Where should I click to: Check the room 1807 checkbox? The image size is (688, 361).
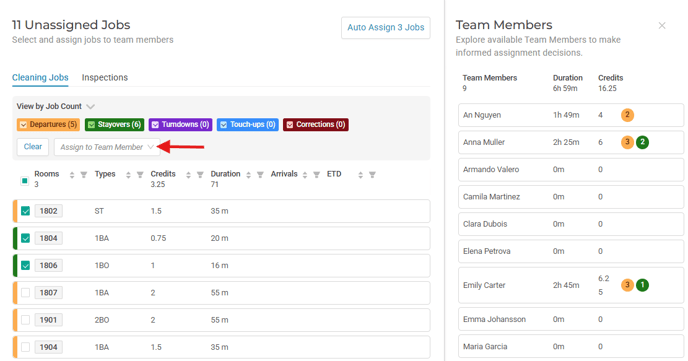(x=25, y=293)
